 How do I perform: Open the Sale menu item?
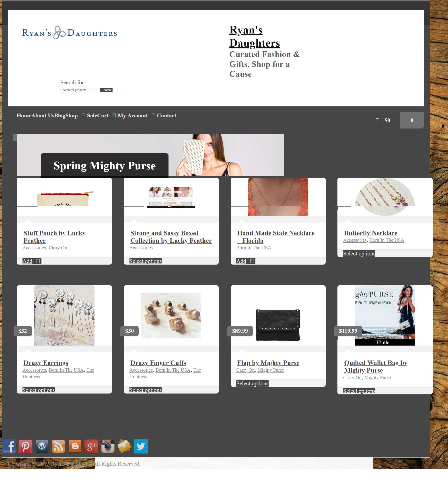[92, 115]
